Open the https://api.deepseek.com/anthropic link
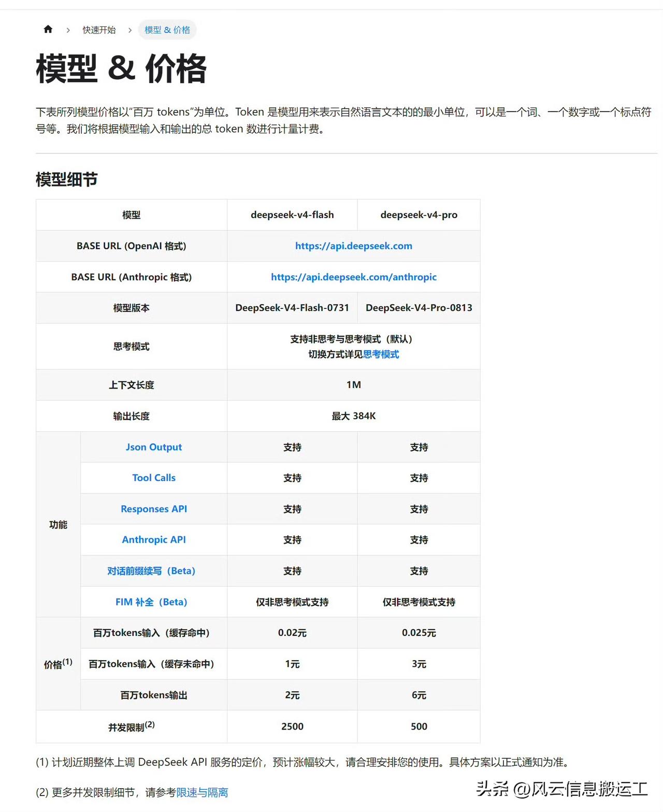Viewport: 663px width, 812px height. tap(354, 277)
